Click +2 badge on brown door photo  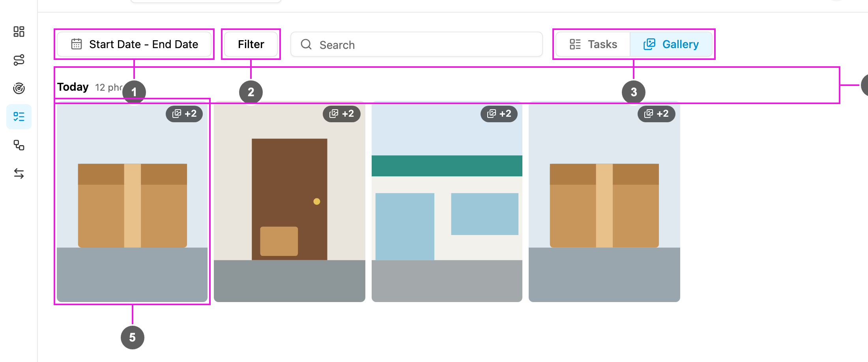pos(342,114)
